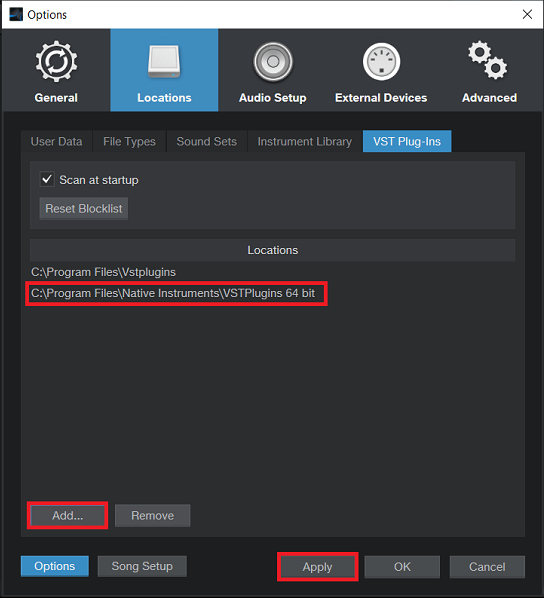Open the Instrument Library tab

[305, 141]
